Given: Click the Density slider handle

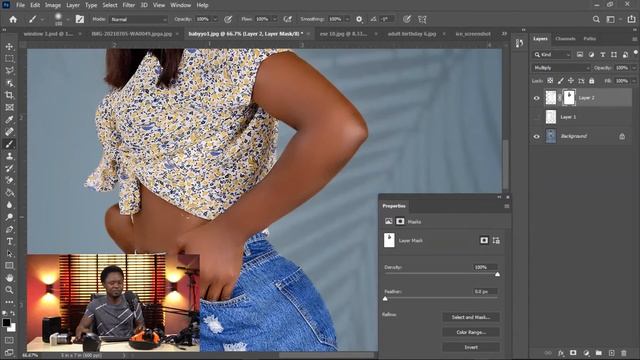Looking at the screenshot, I should (497, 274).
